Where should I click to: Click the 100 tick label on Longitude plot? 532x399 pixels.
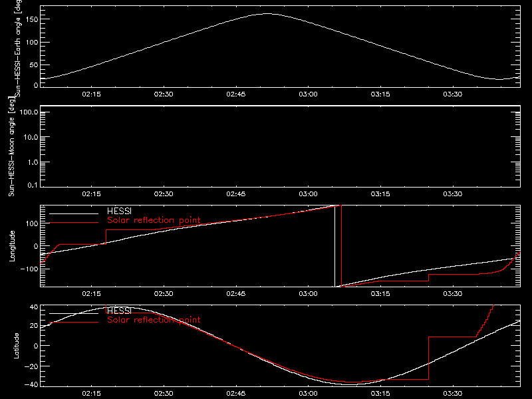coord(31,223)
